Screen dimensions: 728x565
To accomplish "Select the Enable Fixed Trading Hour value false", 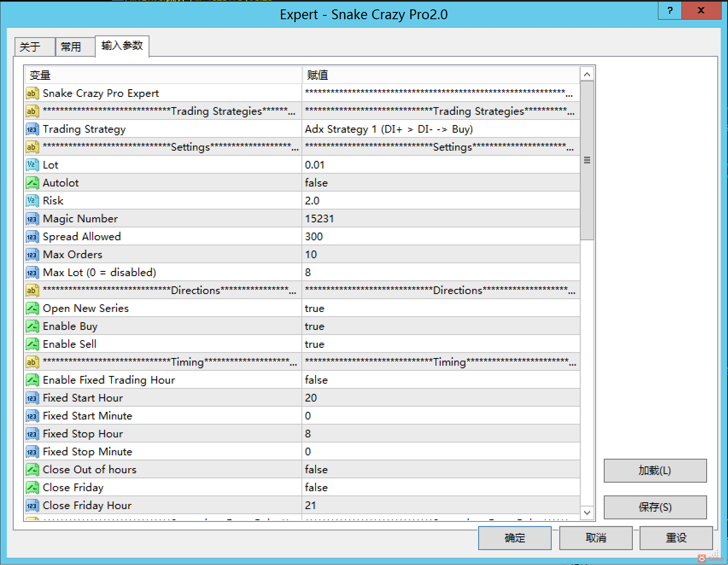I will (x=441, y=380).
